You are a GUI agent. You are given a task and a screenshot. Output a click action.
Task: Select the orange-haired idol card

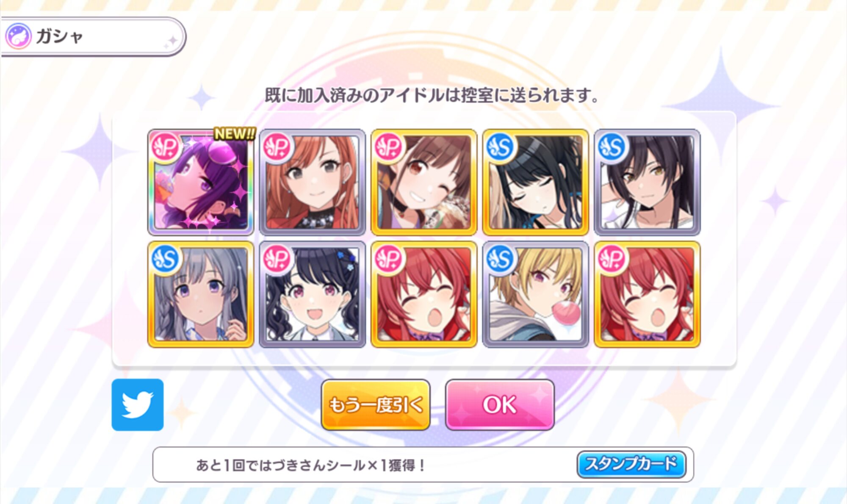click(313, 182)
